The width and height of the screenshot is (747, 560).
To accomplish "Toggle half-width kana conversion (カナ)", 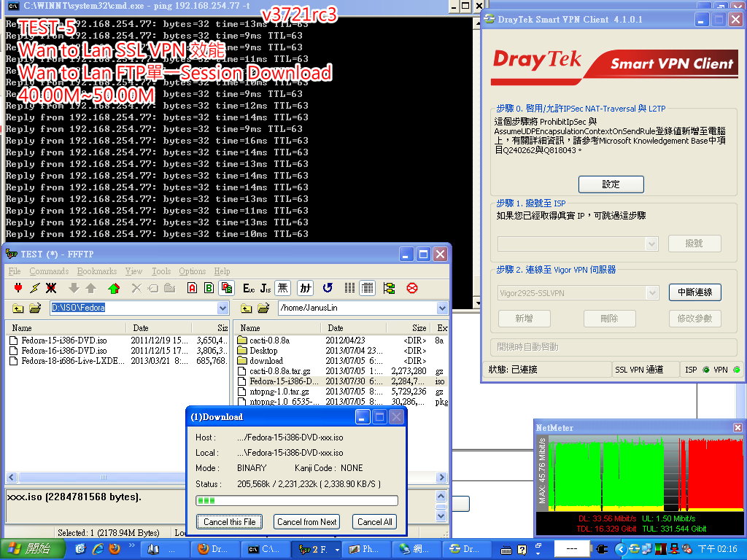I will pos(306,288).
